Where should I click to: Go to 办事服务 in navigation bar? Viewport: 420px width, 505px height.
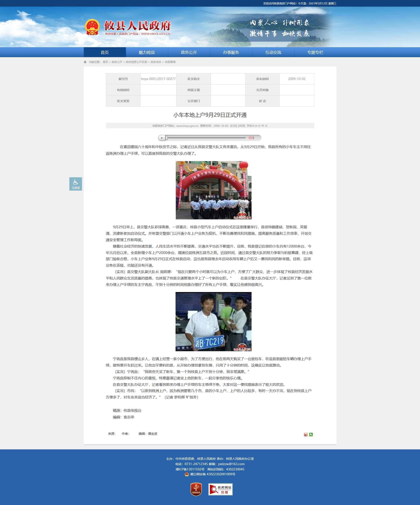231,53
